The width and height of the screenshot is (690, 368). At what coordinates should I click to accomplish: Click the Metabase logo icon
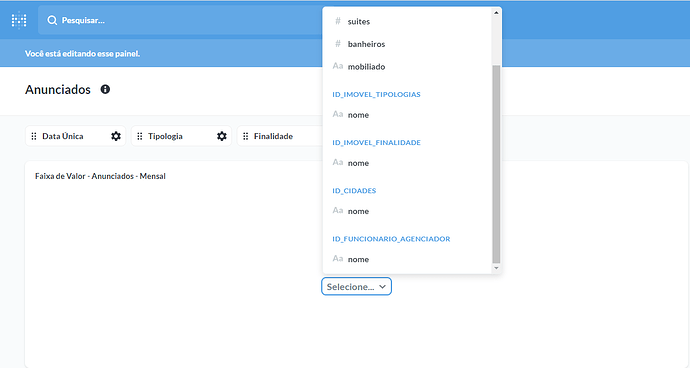19,20
